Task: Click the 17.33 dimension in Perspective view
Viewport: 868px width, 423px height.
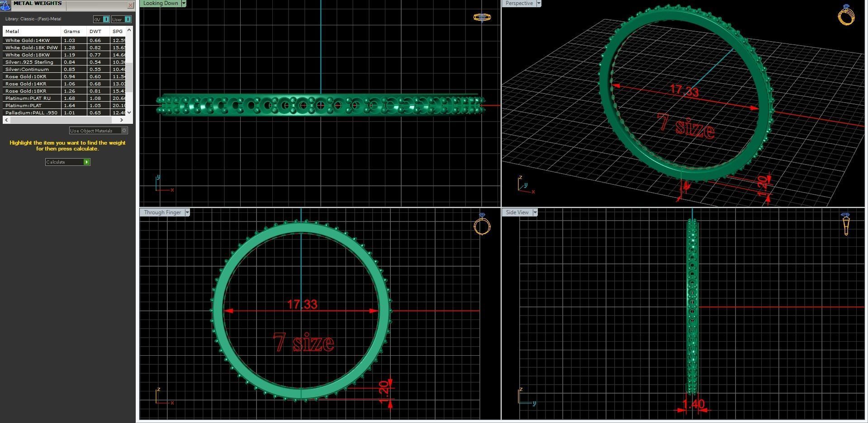Action: coord(684,90)
